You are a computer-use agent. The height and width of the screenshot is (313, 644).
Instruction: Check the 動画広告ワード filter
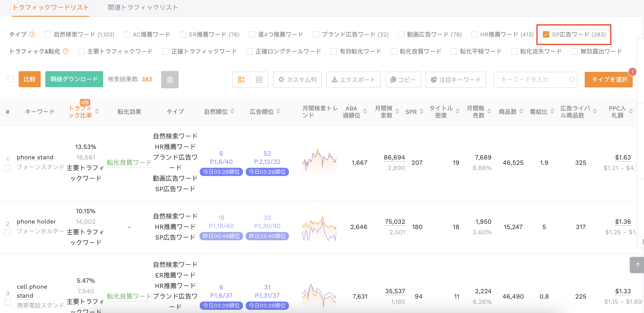point(401,34)
